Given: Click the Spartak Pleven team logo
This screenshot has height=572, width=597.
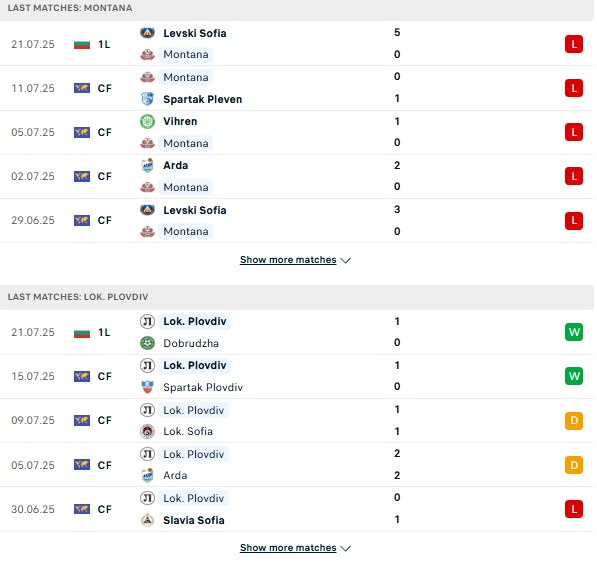Looking at the screenshot, I should [147, 99].
